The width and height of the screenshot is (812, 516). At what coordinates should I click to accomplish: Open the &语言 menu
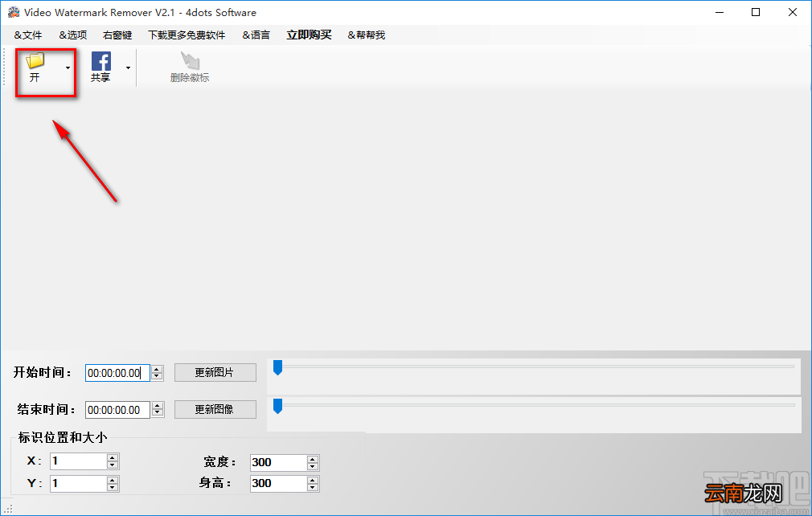pos(256,35)
